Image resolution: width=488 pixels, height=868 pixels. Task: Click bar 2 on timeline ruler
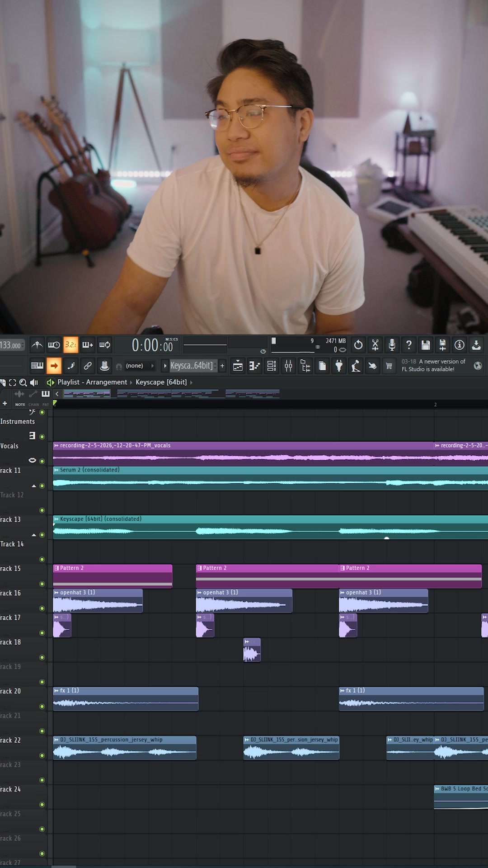[435, 405]
